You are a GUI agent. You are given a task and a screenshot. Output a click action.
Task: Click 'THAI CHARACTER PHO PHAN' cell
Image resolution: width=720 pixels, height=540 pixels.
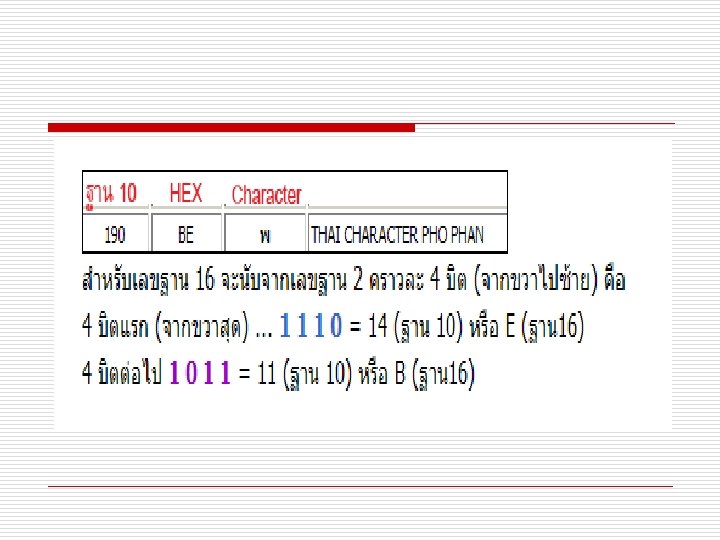pos(407,235)
